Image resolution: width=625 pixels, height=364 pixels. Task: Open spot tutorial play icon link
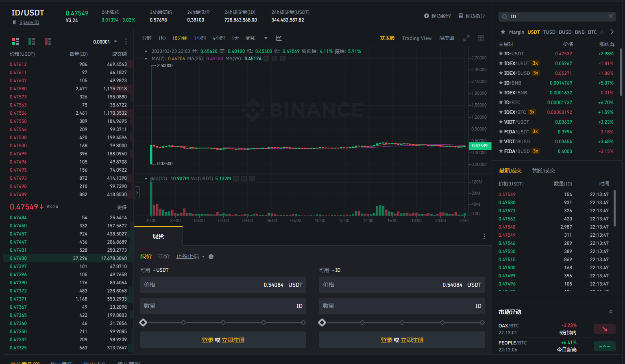(427, 16)
